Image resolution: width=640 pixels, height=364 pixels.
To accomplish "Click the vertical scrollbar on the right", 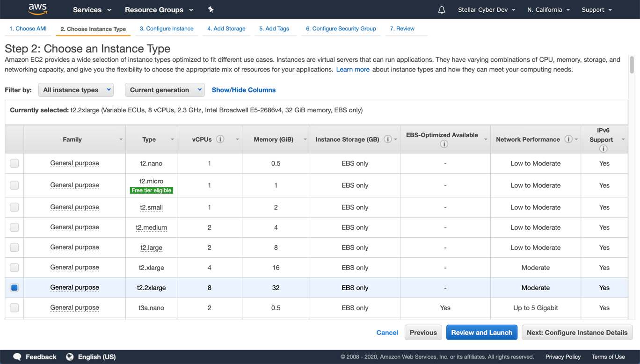I will coord(632,66).
